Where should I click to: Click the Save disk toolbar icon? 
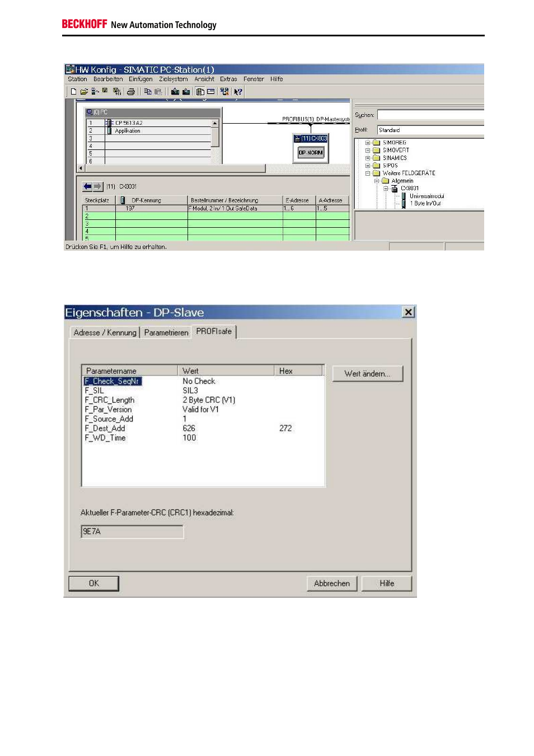tap(105, 91)
